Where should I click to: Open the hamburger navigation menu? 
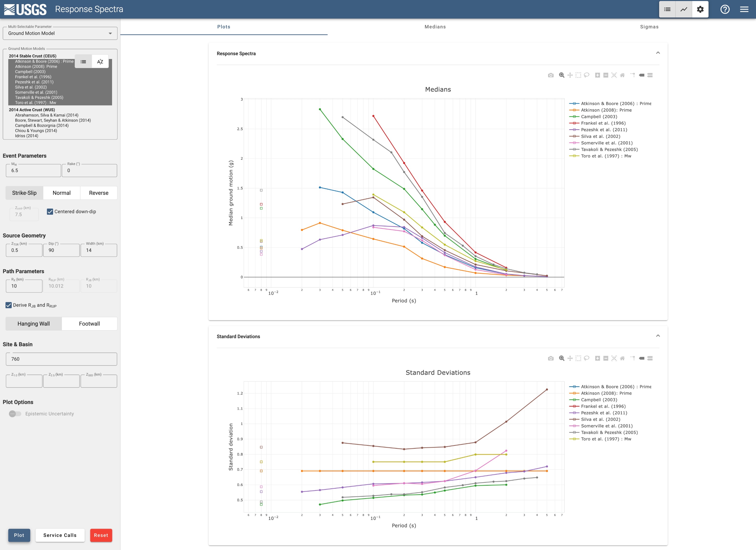pyautogui.click(x=744, y=9)
